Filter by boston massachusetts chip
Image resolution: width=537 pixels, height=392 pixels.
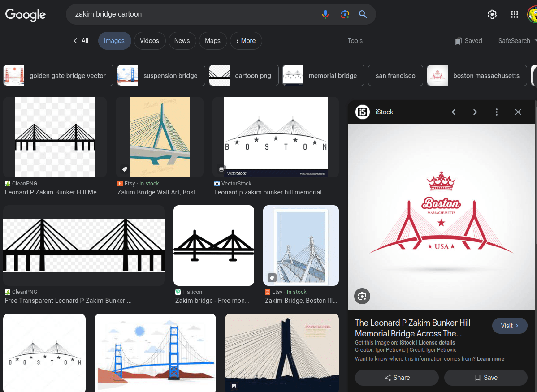(477, 75)
